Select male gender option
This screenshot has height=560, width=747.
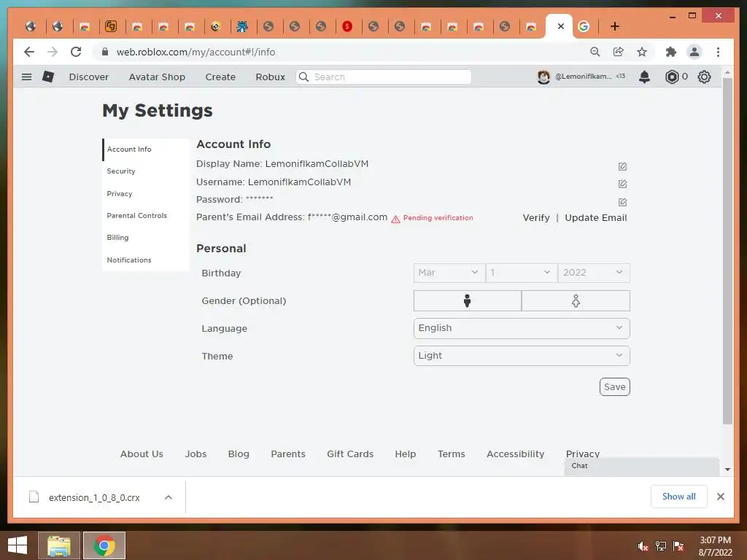tap(468, 301)
